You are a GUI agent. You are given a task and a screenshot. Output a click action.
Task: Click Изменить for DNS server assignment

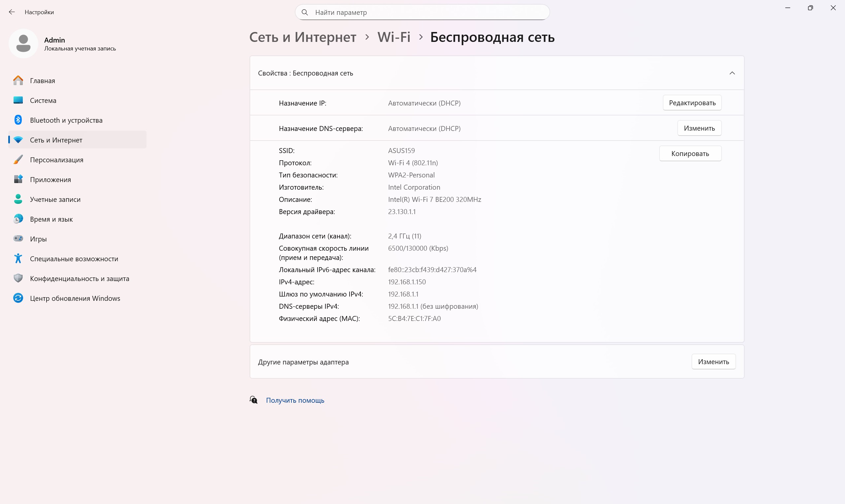pos(699,128)
